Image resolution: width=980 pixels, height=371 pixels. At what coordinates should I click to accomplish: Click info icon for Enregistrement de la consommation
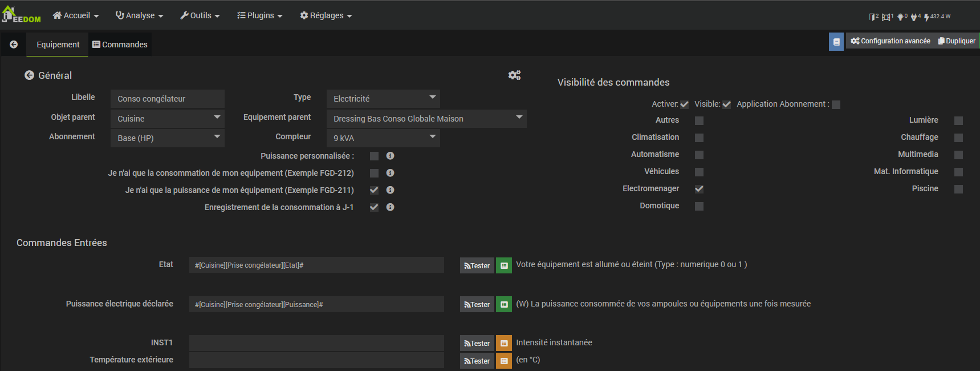click(390, 207)
